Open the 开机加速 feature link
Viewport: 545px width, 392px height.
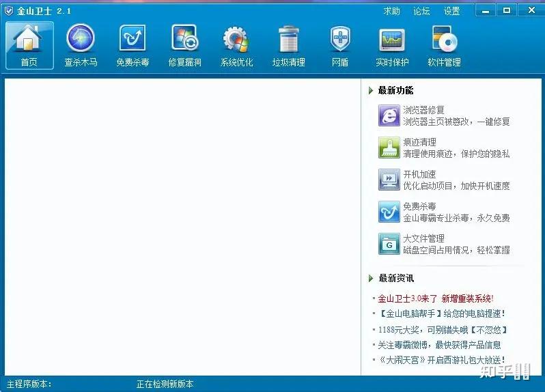419,174
